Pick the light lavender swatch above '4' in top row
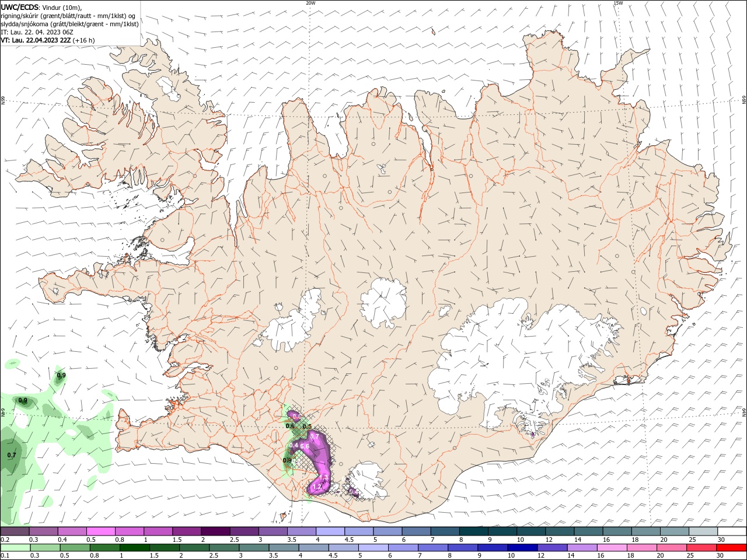747x560 pixels. tap(331, 531)
